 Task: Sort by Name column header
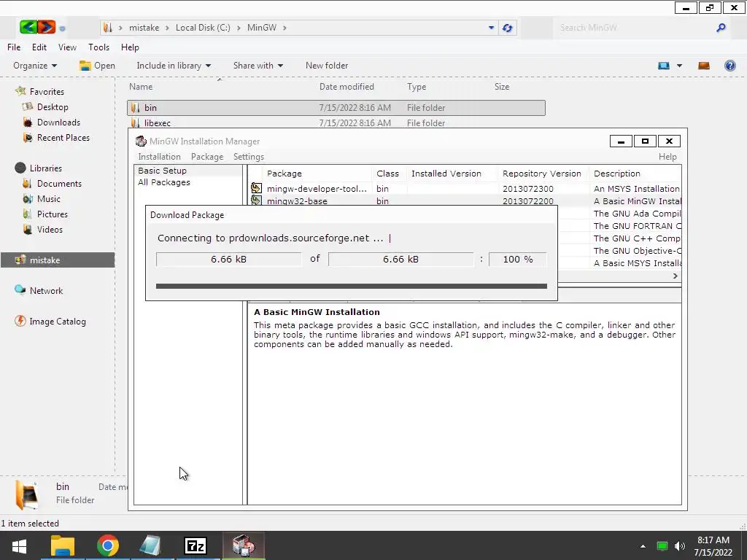[x=141, y=87]
